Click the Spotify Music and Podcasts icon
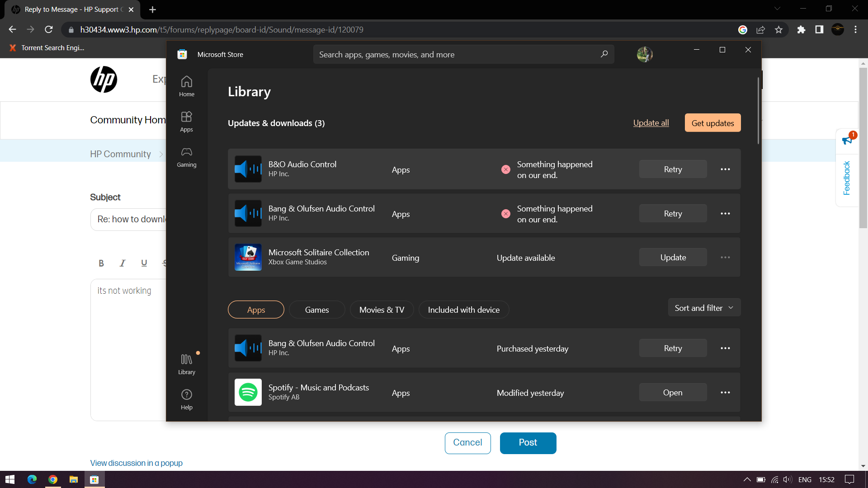The image size is (868, 488). coord(248,392)
